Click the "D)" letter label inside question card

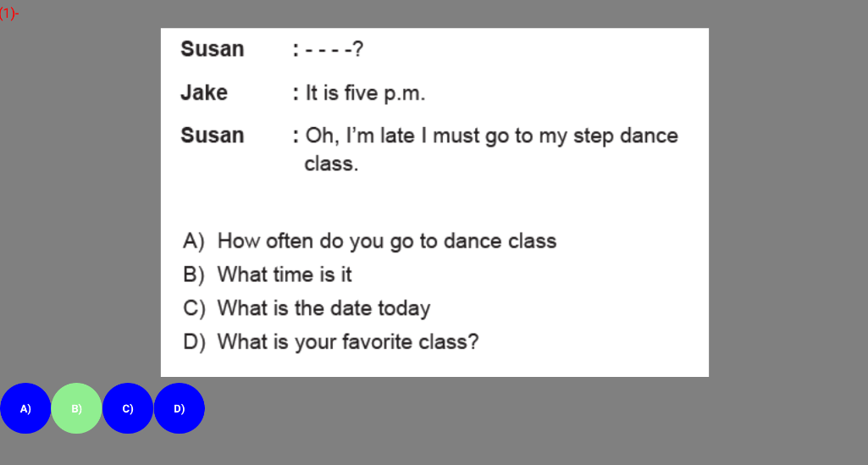[x=194, y=342]
